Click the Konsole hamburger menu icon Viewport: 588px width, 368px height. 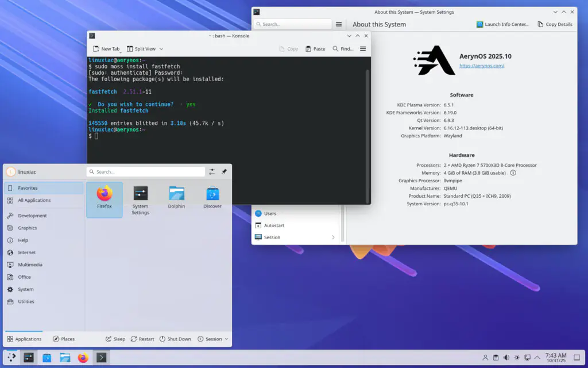(x=363, y=49)
